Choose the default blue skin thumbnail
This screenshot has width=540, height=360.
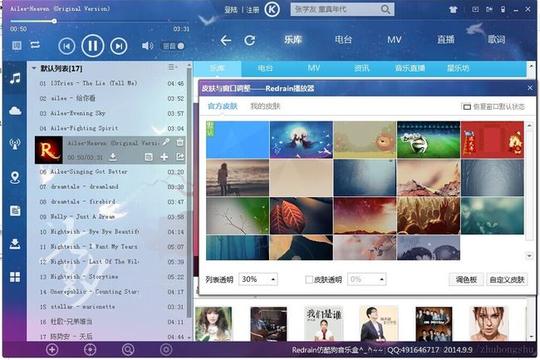pos(238,140)
